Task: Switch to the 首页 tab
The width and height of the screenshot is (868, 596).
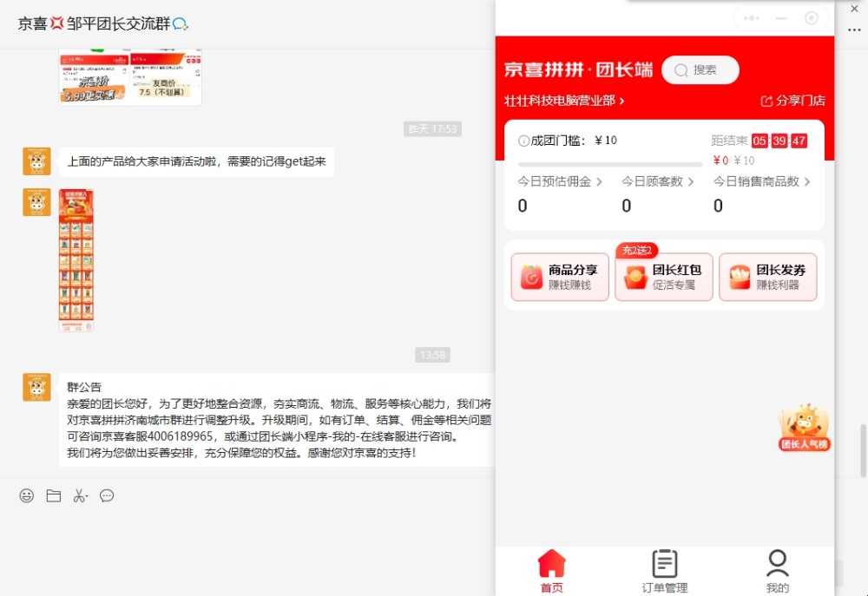Action: [x=552, y=571]
